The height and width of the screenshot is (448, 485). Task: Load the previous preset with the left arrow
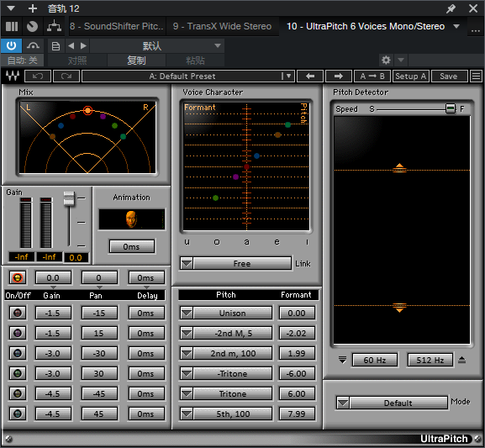(310, 76)
